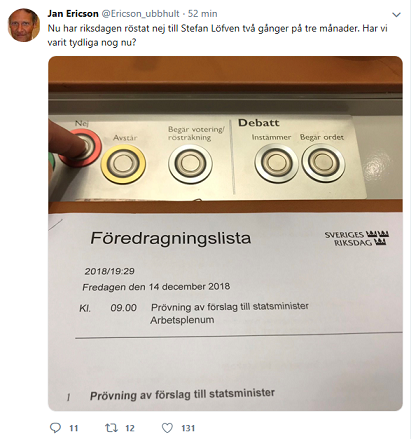411x439 pixels.
Task: Open the Jan Ericson display name link
Action: 73,14
